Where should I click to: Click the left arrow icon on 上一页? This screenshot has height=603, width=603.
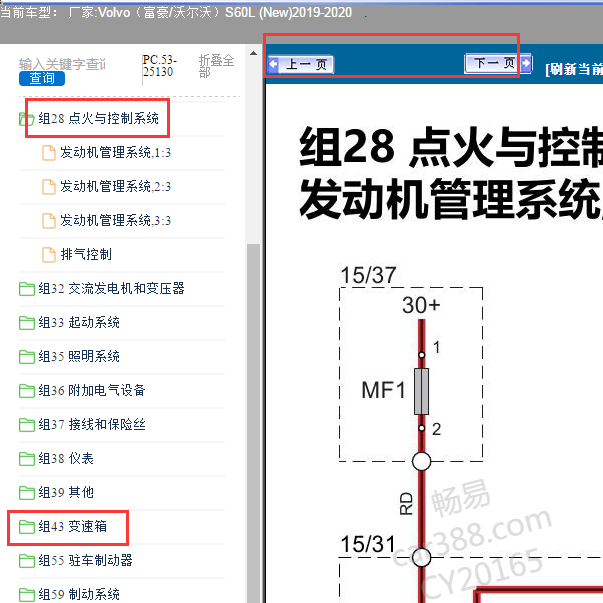tap(273, 64)
